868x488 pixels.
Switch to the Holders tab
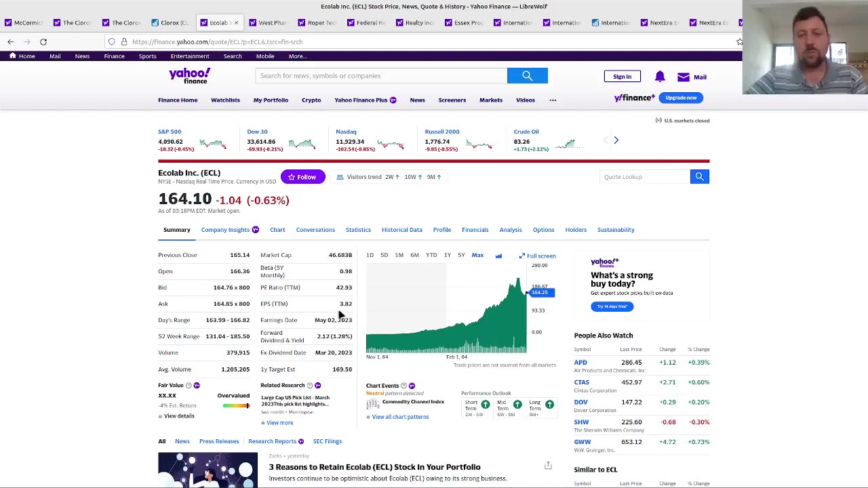(576, 230)
